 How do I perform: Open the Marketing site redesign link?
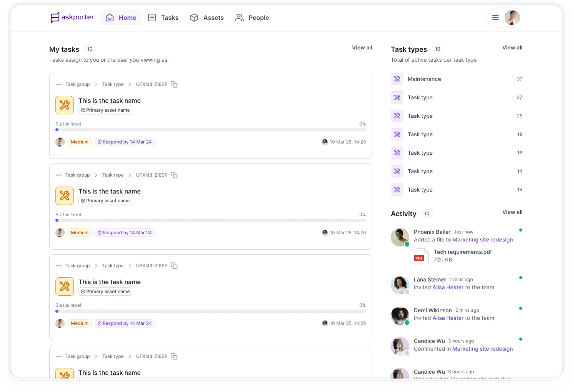coord(482,240)
